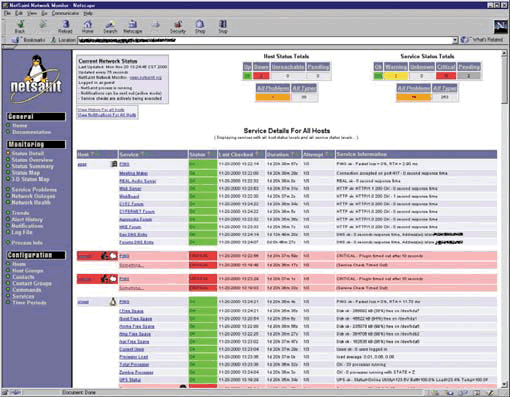This screenshot has height=397, width=510.
Task: Click Unreachable header in Host Status Totals
Action: point(288,67)
